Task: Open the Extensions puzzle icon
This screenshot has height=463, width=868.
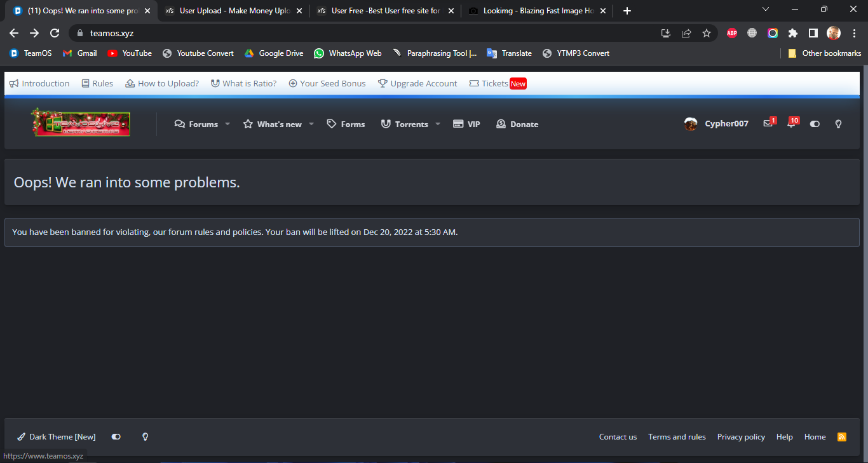Action: (x=793, y=33)
